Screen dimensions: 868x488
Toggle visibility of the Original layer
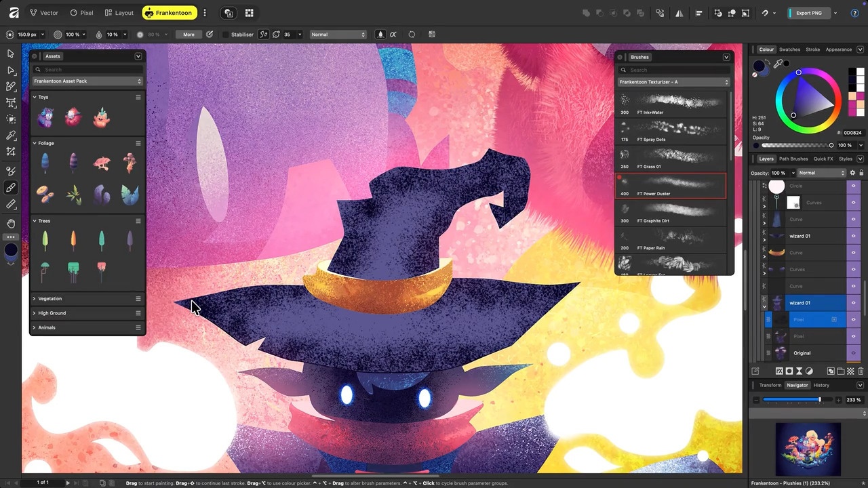pyautogui.click(x=854, y=353)
